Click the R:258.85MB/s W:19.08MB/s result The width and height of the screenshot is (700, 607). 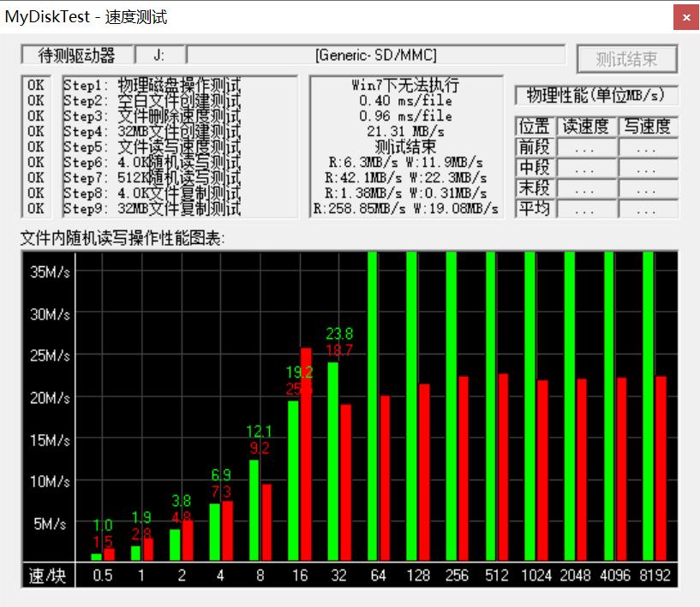point(405,208)
